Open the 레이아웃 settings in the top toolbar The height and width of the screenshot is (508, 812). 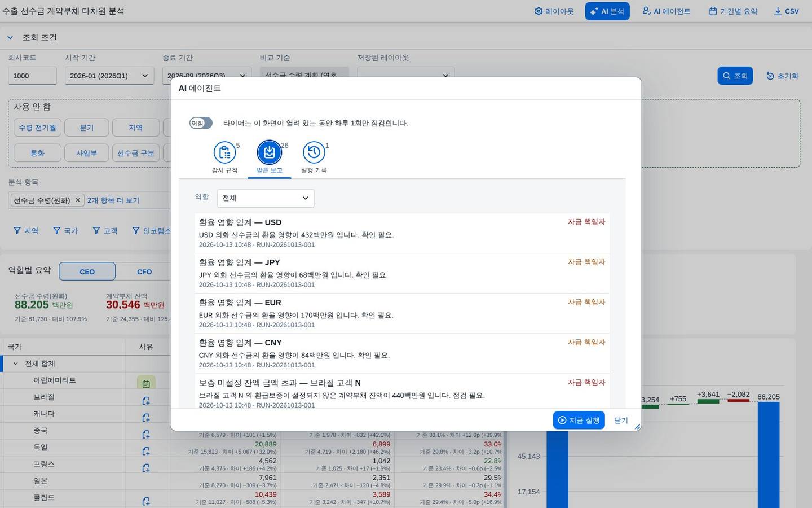[554, 11]
